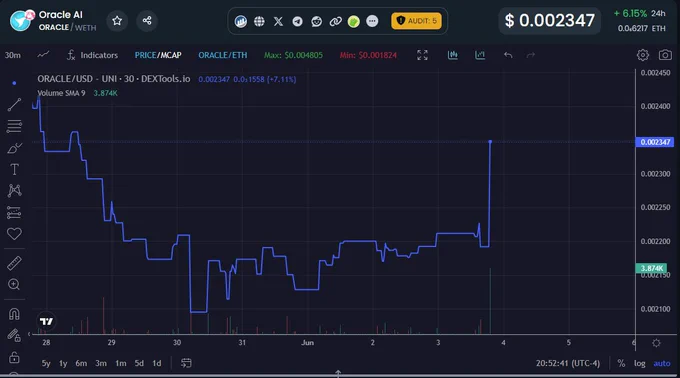Click the Max: $0.004805 label
680x378 pixels.
(293, 55)
